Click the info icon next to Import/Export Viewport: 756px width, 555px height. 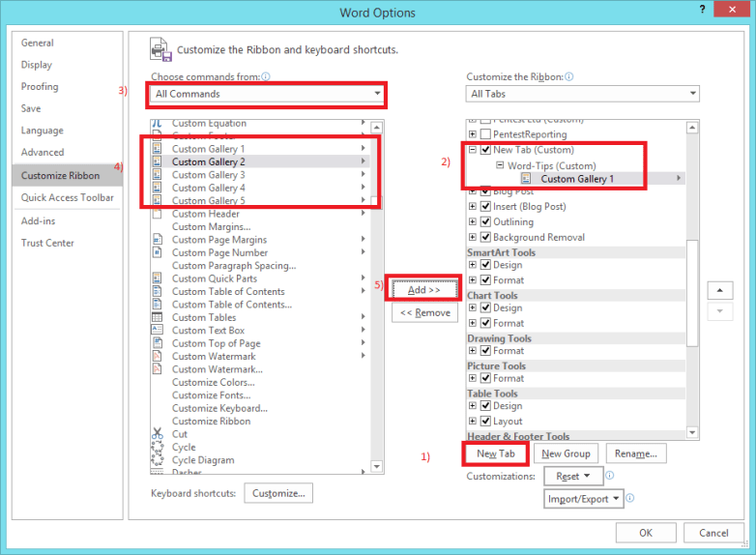tap(629, 498)
